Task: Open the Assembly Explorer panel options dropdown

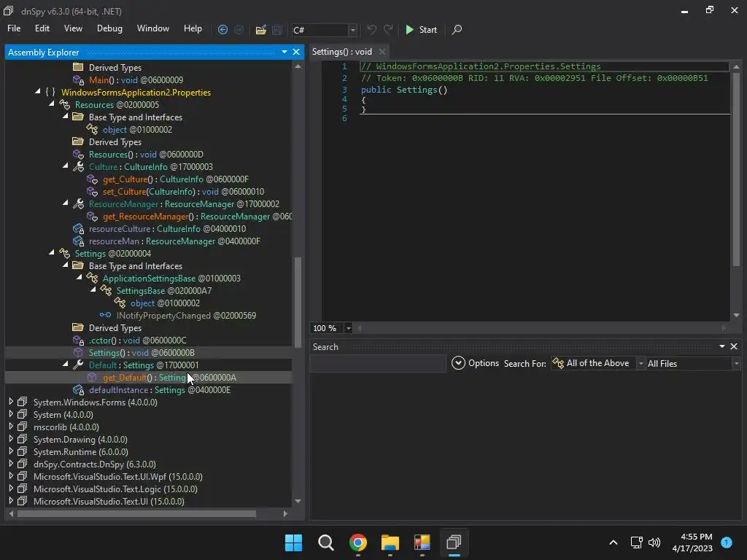Action: point(285,52)
